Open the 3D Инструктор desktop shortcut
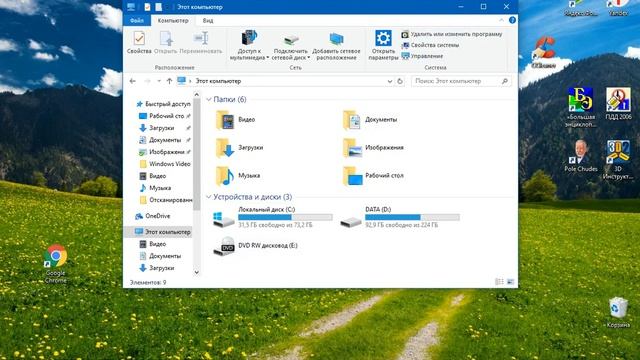Image resolution: width=640 pixels, height=360 pixels. (618, 160)
